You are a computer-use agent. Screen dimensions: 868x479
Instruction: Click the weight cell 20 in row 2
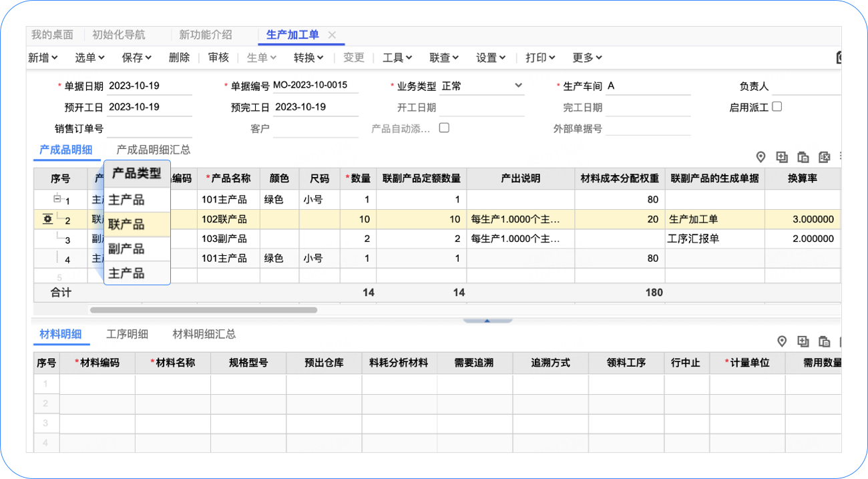pos(620,219)
